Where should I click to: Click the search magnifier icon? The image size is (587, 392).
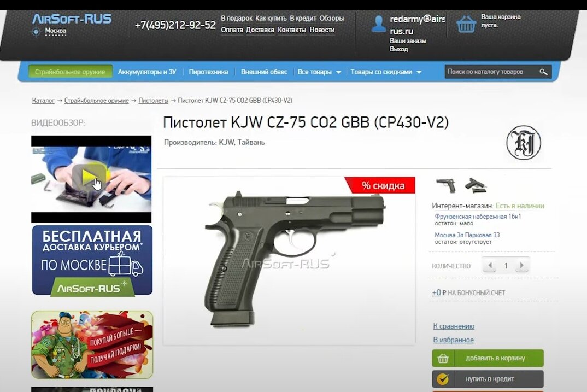(543, 72)
